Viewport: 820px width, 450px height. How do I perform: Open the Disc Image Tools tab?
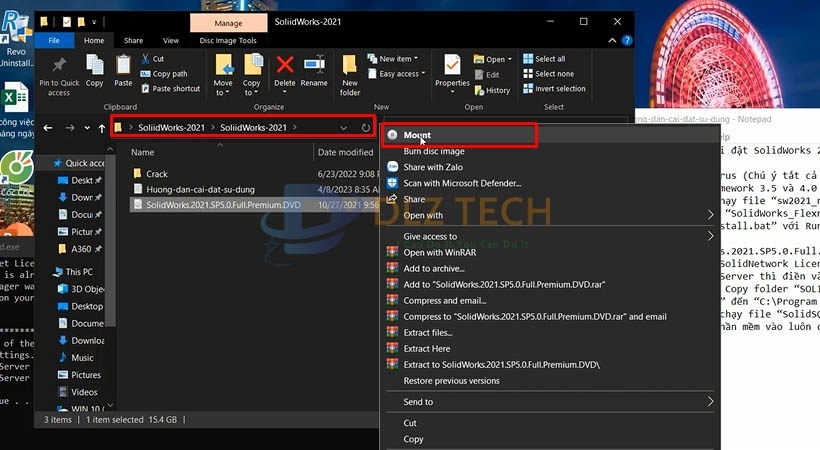(x=228, y=41)
